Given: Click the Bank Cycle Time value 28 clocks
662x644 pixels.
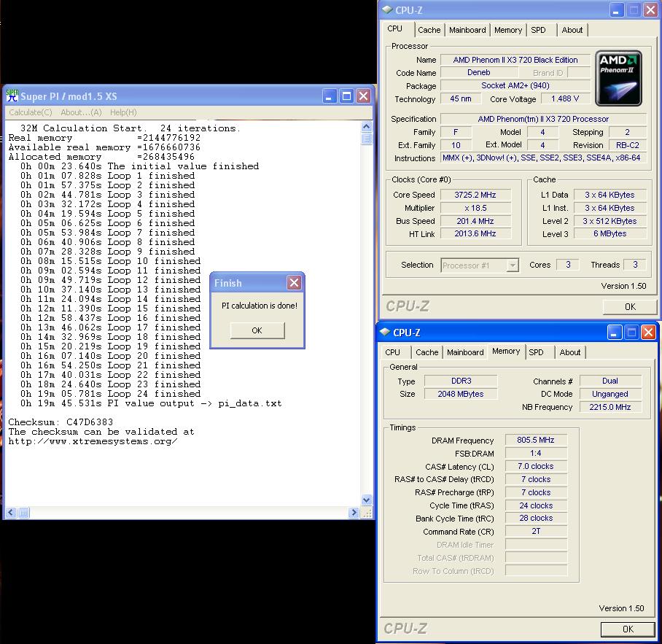Looking at the screenshot, I should (x=536, y=518).
